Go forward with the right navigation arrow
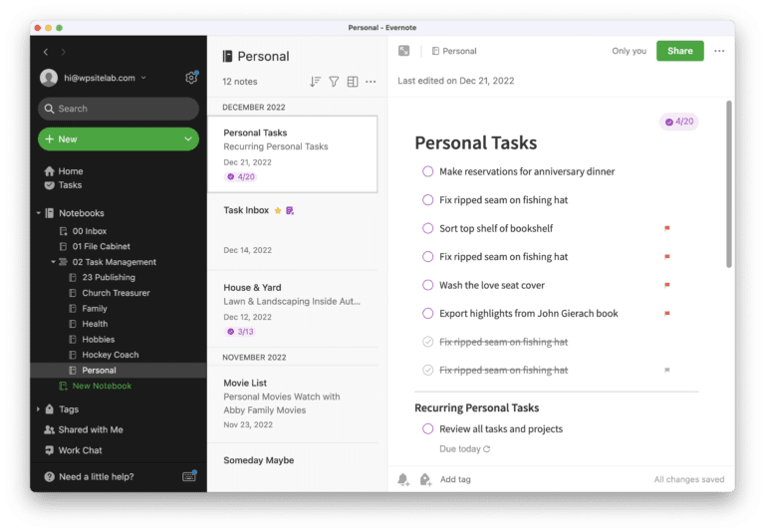 coord(64,52)
